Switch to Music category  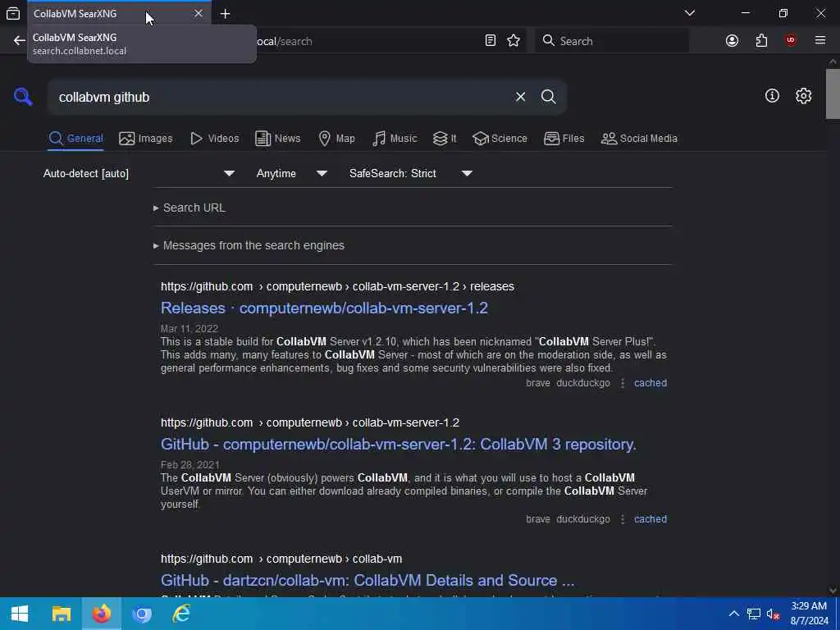[x=395, y=138]
